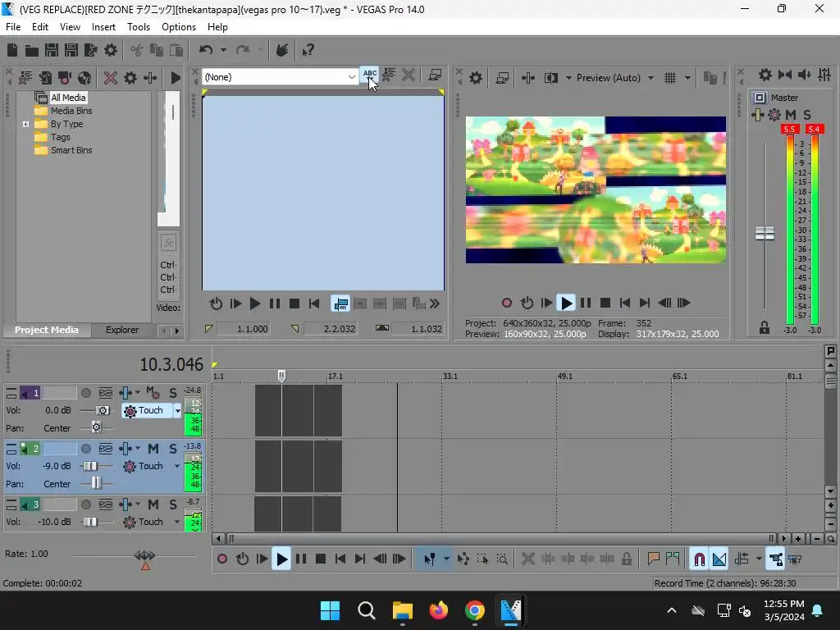Open Video Preview settings gear
This screenshot has width=840, height=630.
476,78
